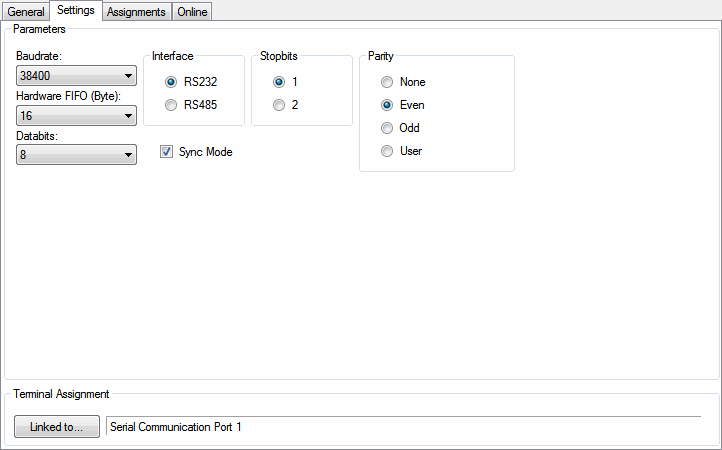Switch to the General tab
The height and width of the screenshot is (450, 722).
coord(26,12)
